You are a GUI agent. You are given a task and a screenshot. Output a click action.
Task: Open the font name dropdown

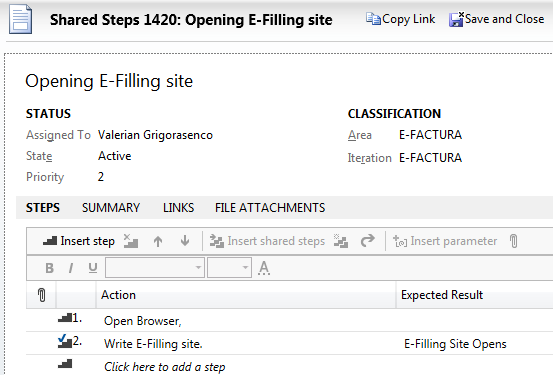pos(155,268)
